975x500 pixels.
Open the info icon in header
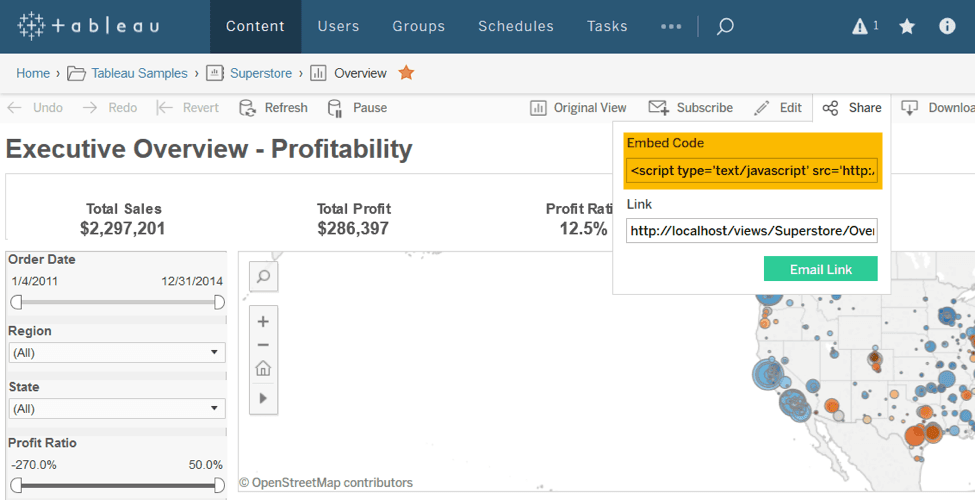pos(947,27)
